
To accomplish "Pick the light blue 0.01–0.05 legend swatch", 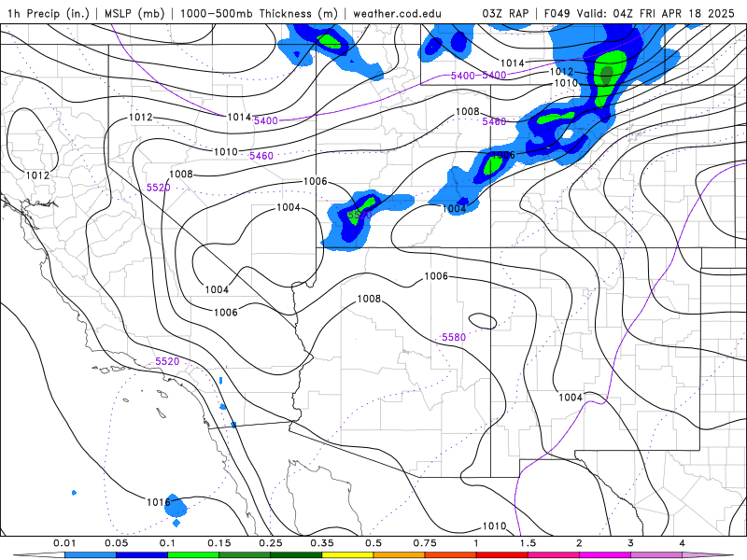I will click(91, 555).
